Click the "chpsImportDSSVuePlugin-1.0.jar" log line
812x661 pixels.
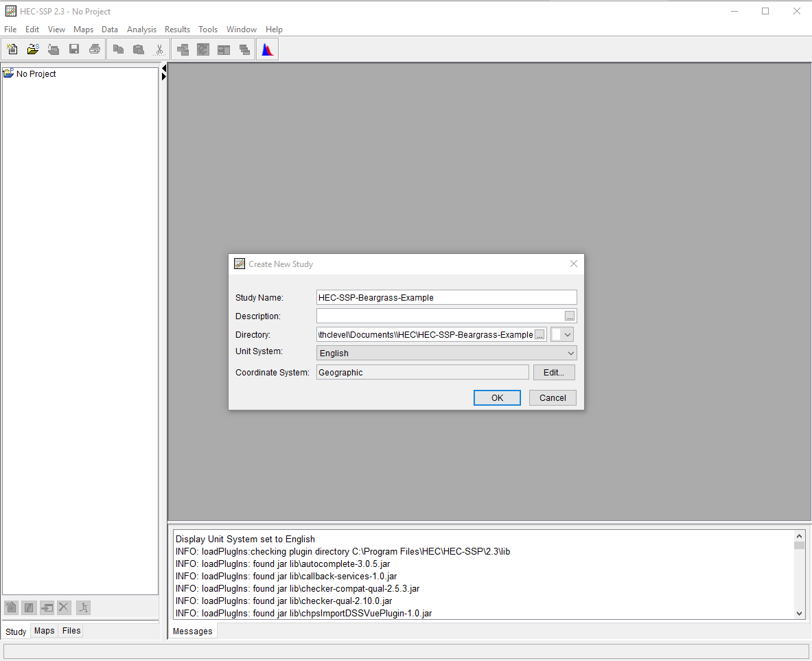303,614
